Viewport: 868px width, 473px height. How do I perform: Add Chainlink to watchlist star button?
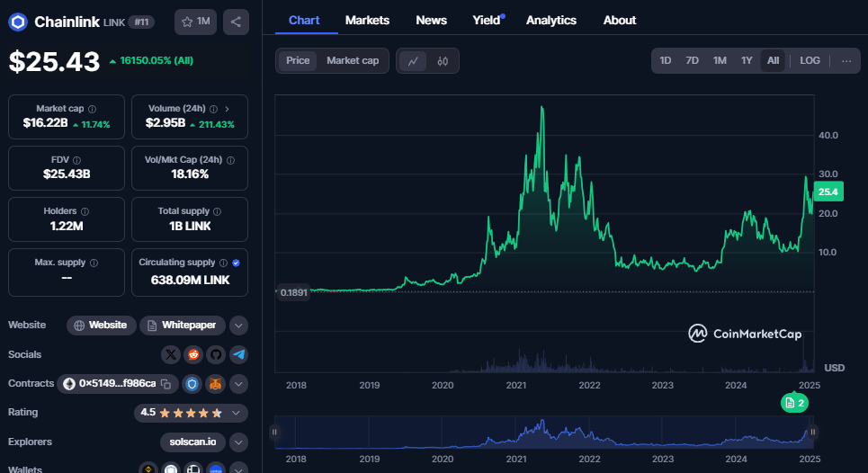195,22
